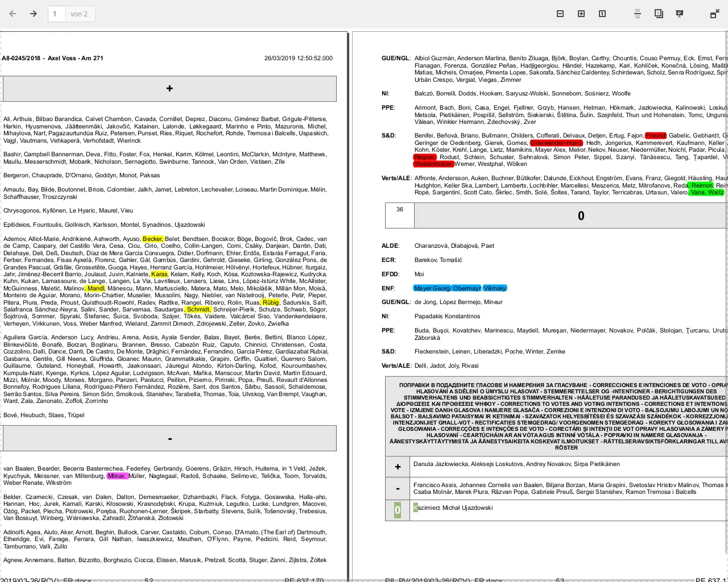This screenshot has width=728, height=582.
Task: Click yellow-highlighted name 'Mandl'
Action: [96, 289]
